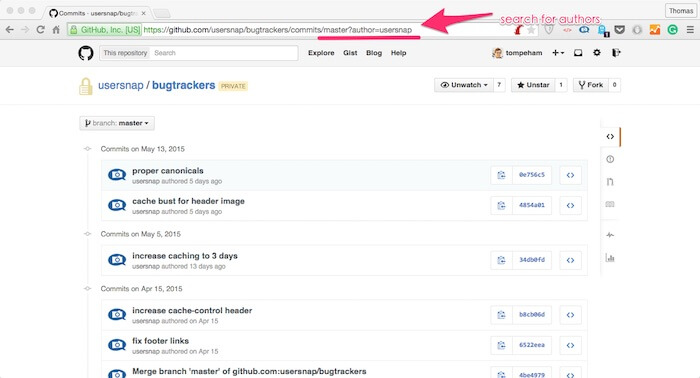Click the Pocket extension icon
700x378 pixels.
[x=620, y=30]
